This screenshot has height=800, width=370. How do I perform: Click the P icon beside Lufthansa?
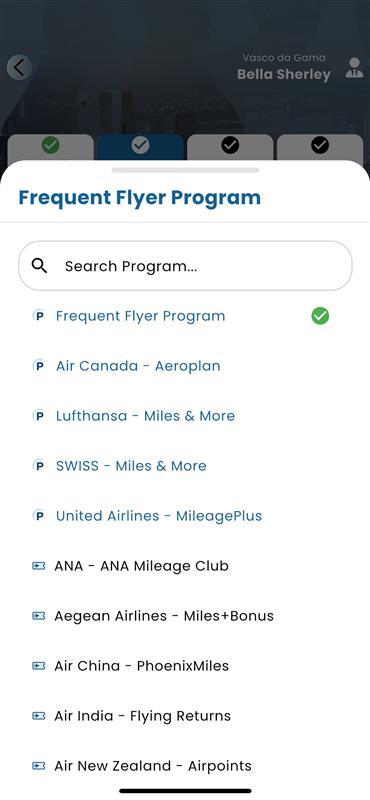38,416
